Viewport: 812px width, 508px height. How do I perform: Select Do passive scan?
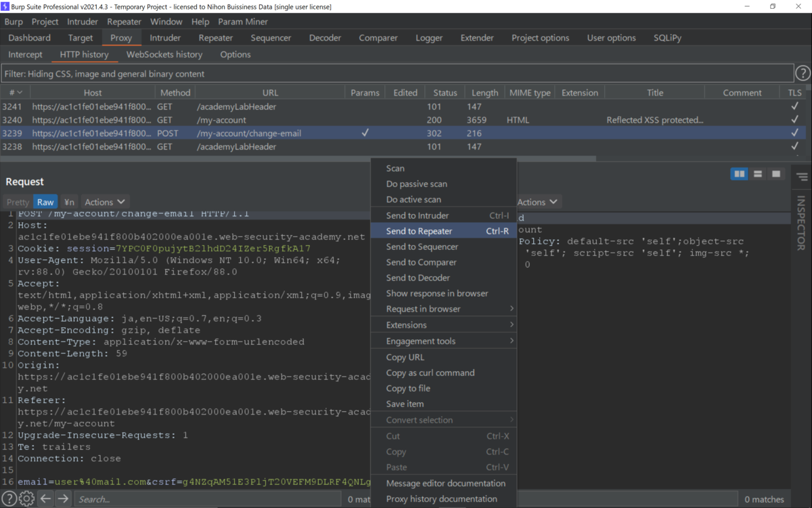click(443, 184)
